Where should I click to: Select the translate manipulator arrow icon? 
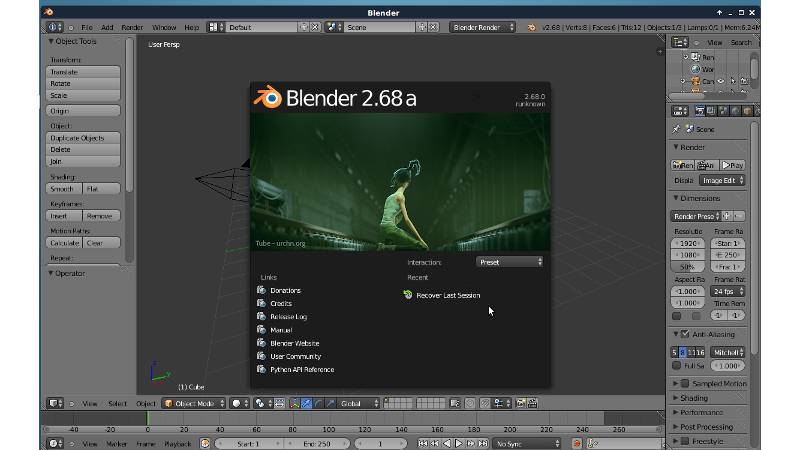pos(306,403)
